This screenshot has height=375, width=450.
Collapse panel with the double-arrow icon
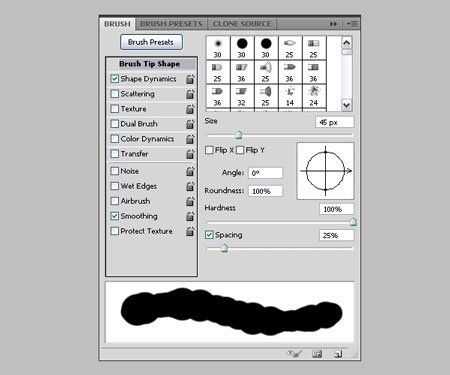pyautogui.click(x=333, y=24)
